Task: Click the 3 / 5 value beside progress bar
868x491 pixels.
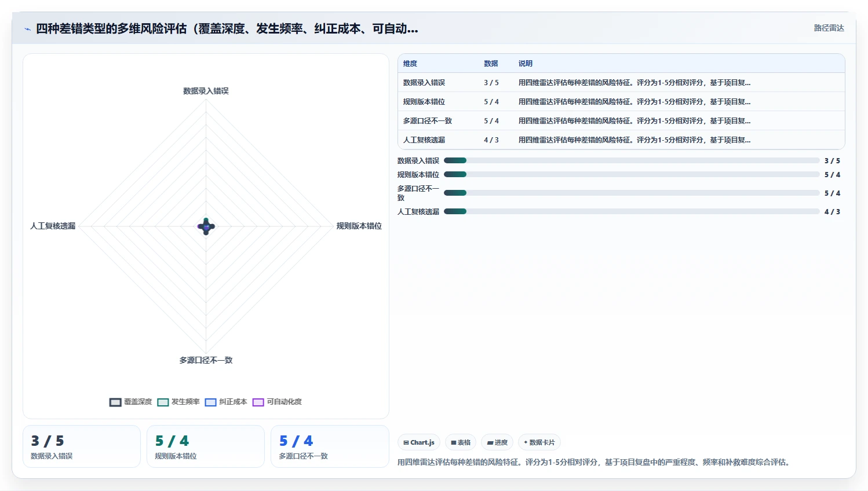Action: [x=832, y=161]
